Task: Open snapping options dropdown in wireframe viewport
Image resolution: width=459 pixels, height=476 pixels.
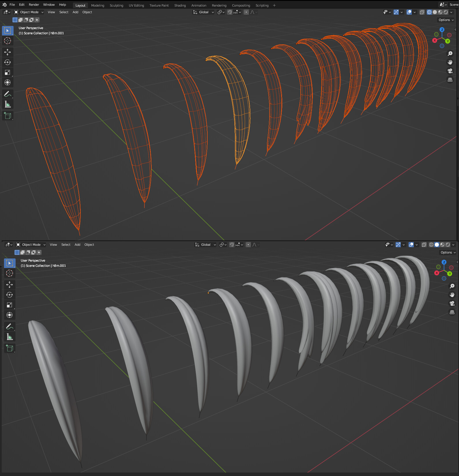Action: [238, 12]
